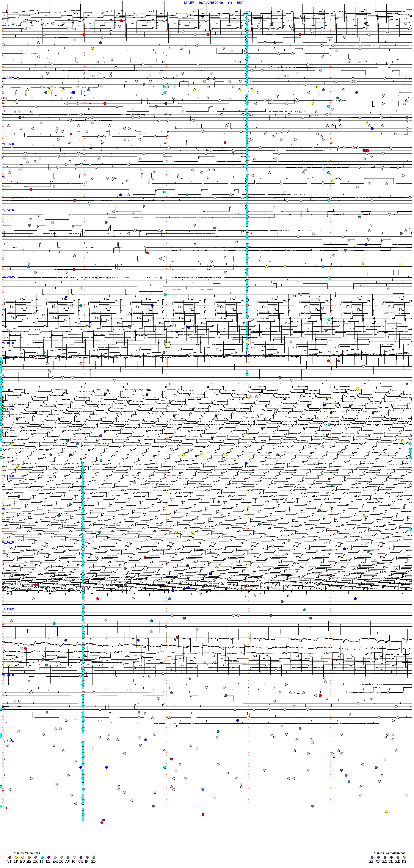Click the red VT legend dot

[x=10, y=858]
